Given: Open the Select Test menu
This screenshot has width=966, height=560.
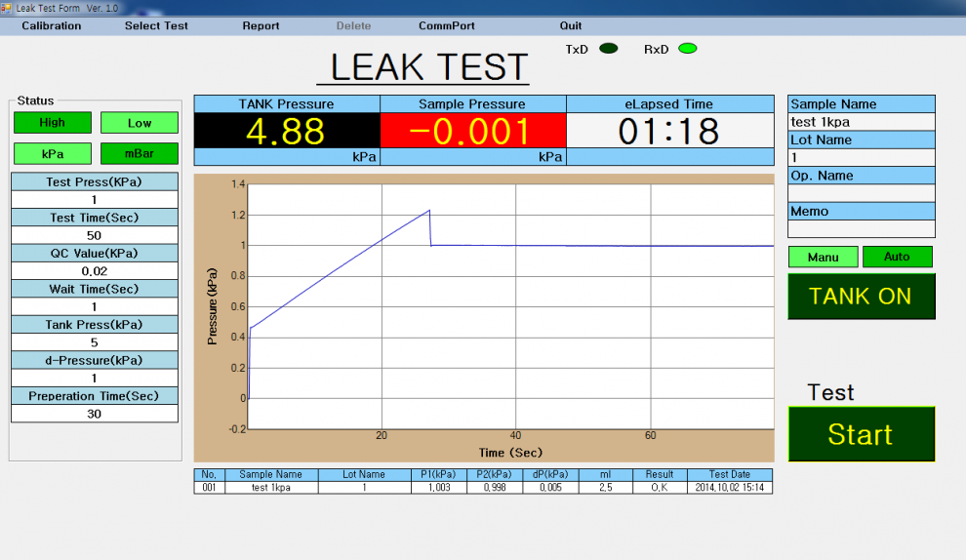Looking at the screenshot, I should 156,26.
